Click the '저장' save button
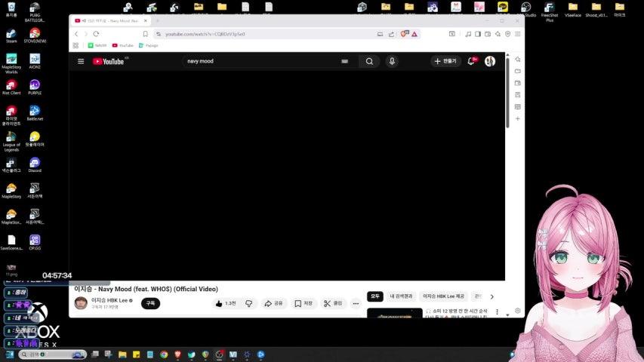 tap(304, 303)
